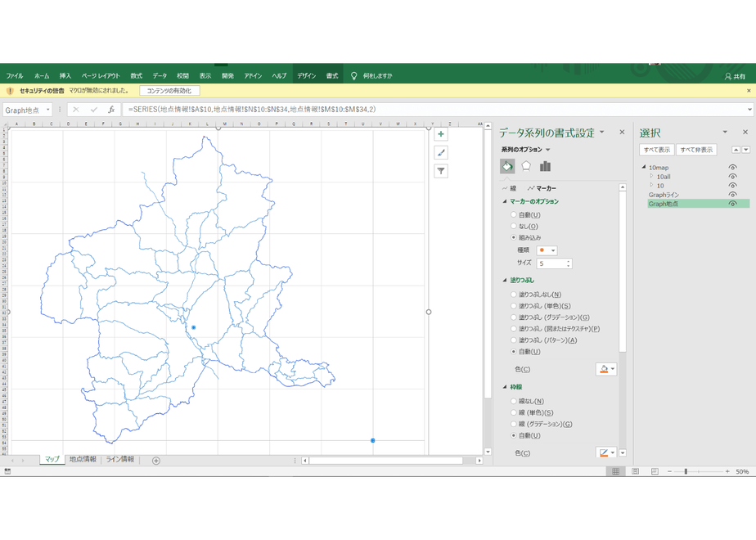Toggle visibility of 10map object
This screenshot has height=540, width=756.
tap(732, 167)
